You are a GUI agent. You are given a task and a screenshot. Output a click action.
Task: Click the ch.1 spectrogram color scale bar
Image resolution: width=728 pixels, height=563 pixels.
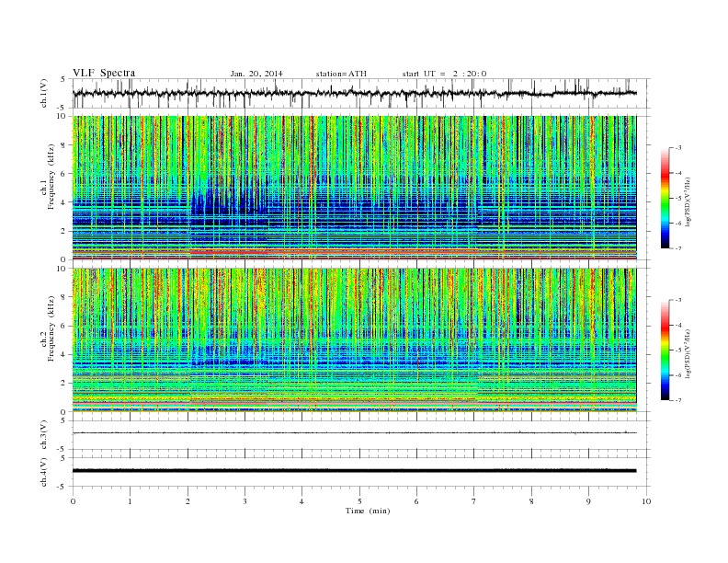tap(665, 198)
